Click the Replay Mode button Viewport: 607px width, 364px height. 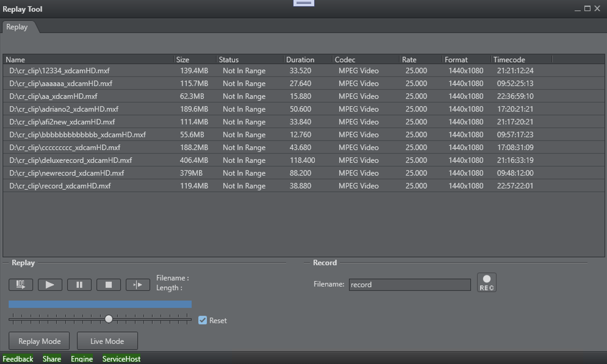39,341
